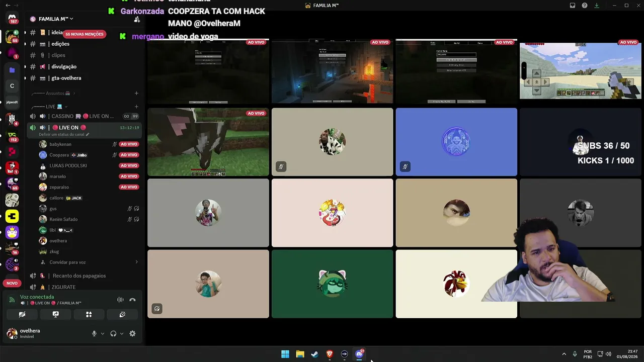Viewport: 644px width, 362px height.
Task: Open the cow close-up stream tile
Action: pyautogui.click(x=208, y=142)
